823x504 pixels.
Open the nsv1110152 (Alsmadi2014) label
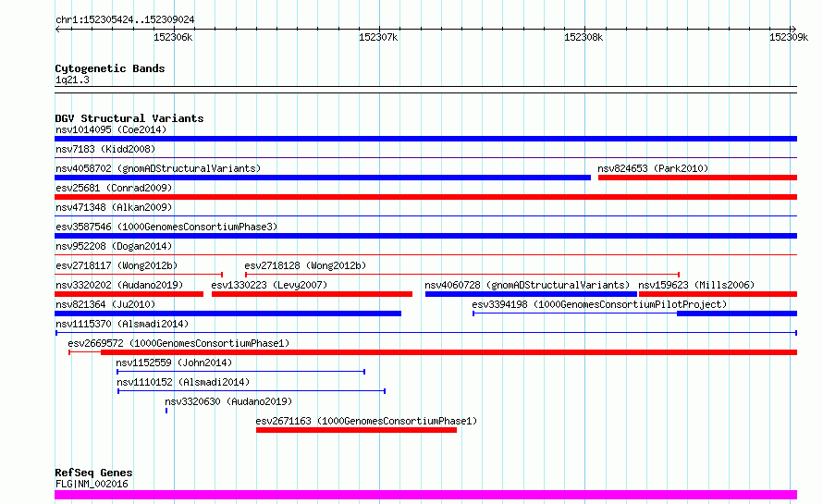pyautogui.click(x=183, y=382)
